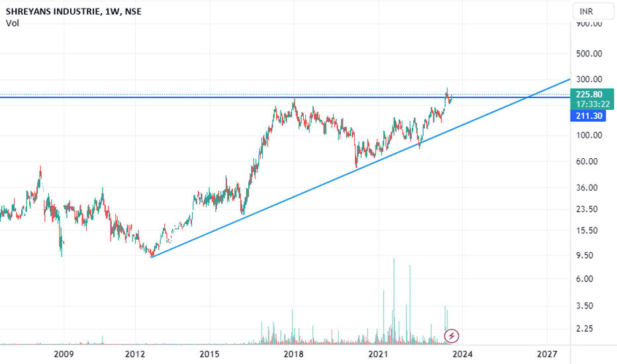This screenshot has height=364, width=617.
Task: Click the 2.25 price scale label
Action: [585, 328]
